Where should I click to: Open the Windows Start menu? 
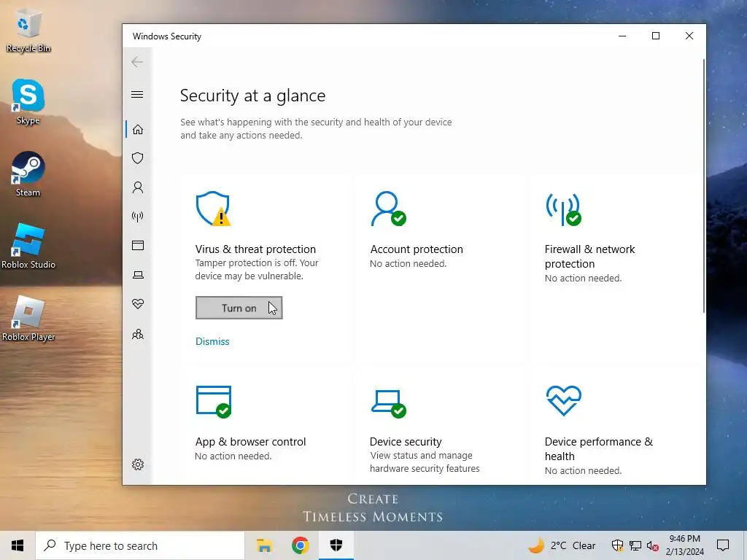(x=18, y=545)
